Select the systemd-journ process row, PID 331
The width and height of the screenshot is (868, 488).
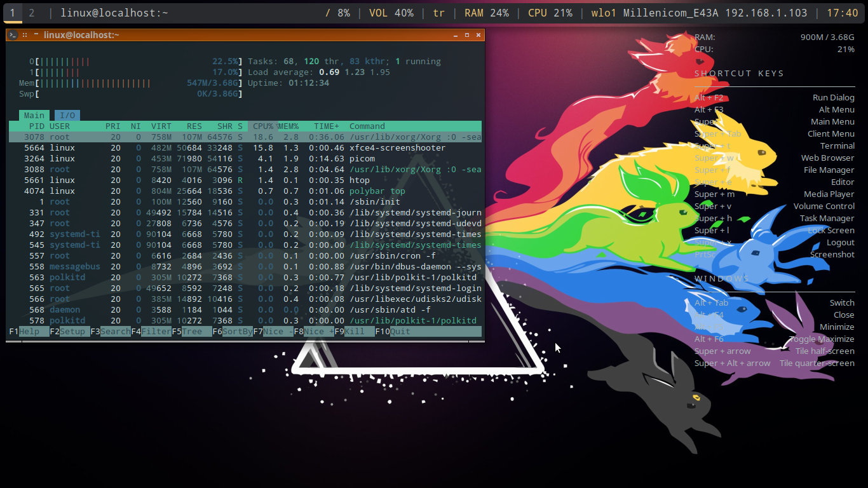[x=245, y=212]
